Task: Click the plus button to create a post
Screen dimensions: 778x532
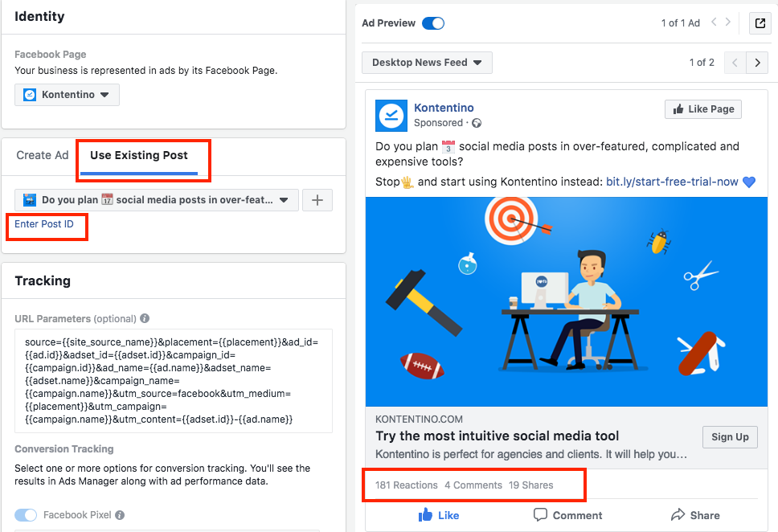Action: point(317,200)
